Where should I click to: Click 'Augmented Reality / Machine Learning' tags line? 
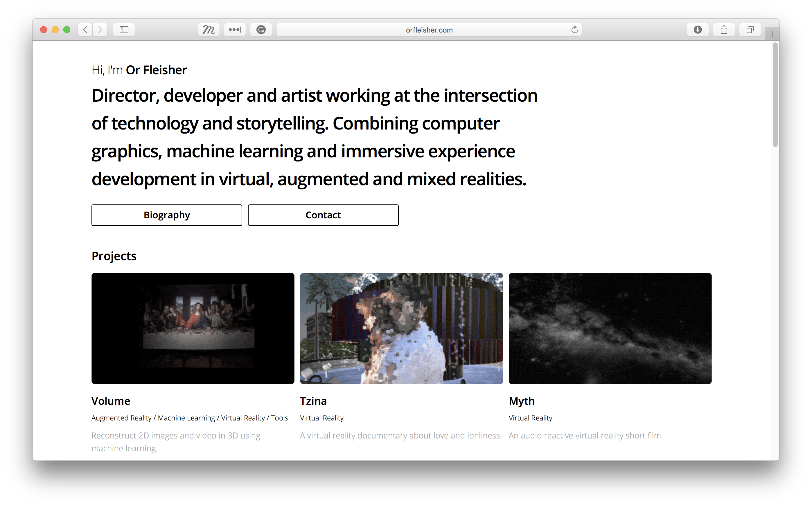click(190, 418)
